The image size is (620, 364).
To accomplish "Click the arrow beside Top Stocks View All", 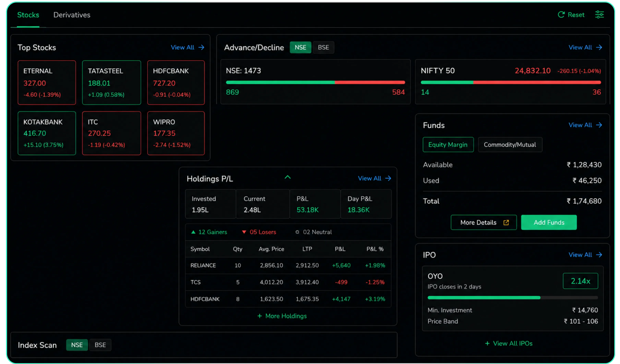I will click(201, 47).
